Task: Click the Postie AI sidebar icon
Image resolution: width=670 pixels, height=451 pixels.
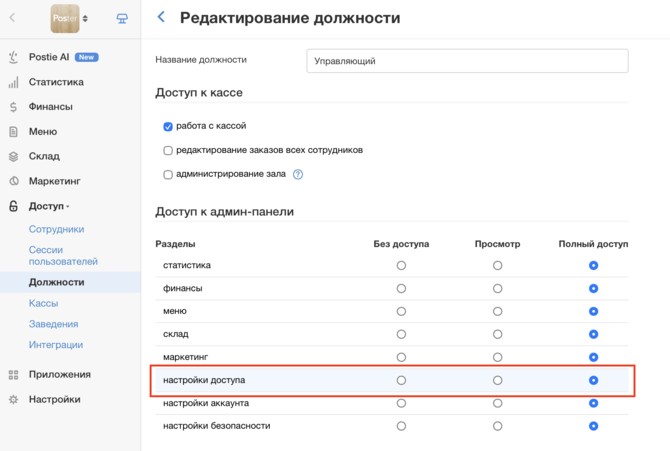Action: click(x=13, y=57)
